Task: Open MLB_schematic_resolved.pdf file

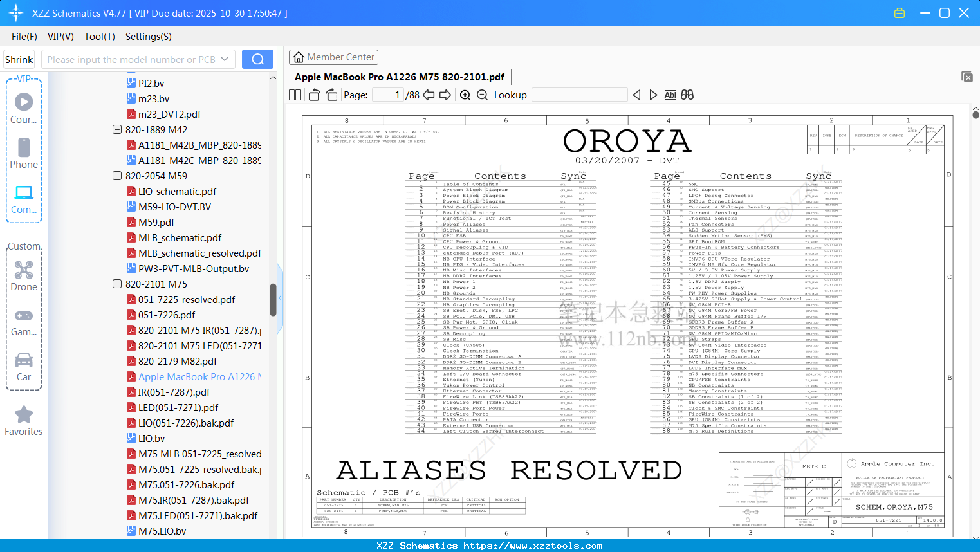Action: [x=199, y=253]
